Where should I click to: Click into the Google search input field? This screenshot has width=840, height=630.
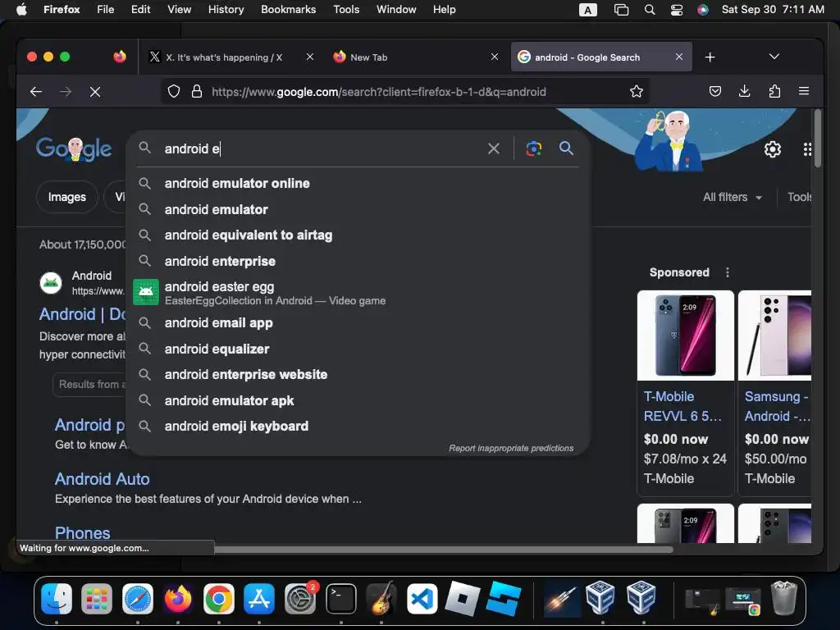click(322, 148)
